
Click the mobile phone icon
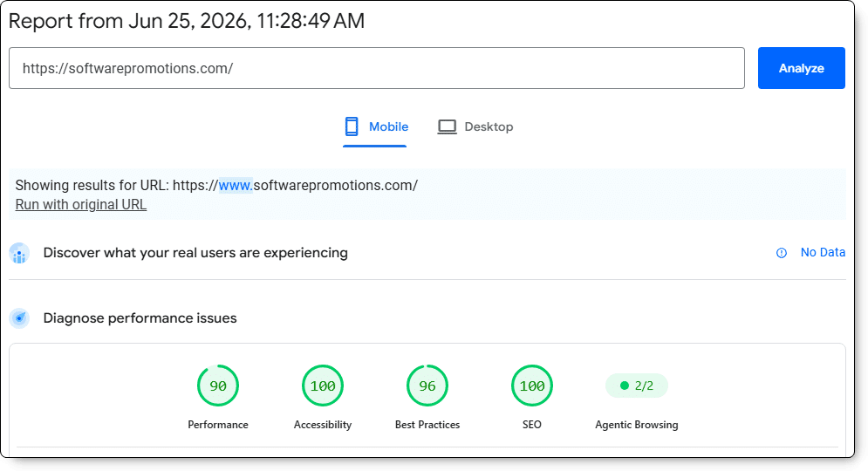pos(352,126)
